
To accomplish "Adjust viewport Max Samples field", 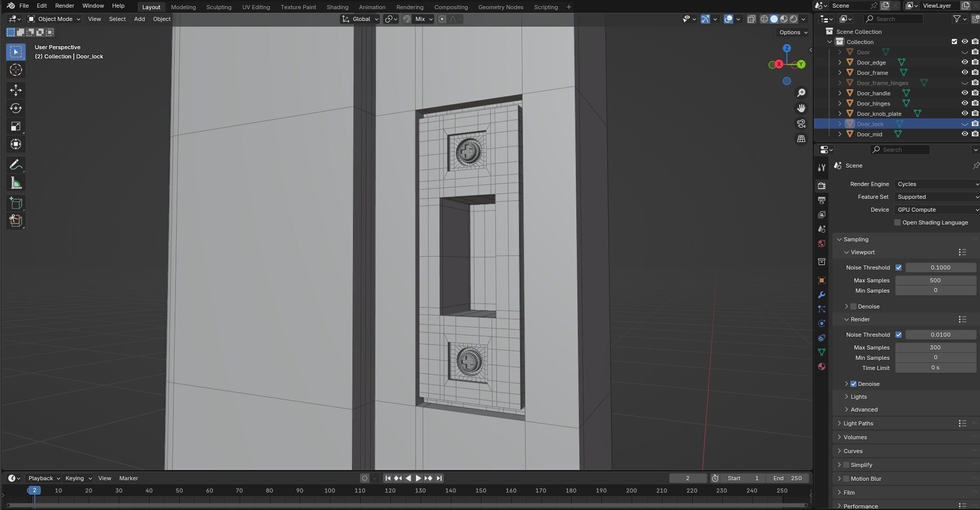I will [935, 280].
